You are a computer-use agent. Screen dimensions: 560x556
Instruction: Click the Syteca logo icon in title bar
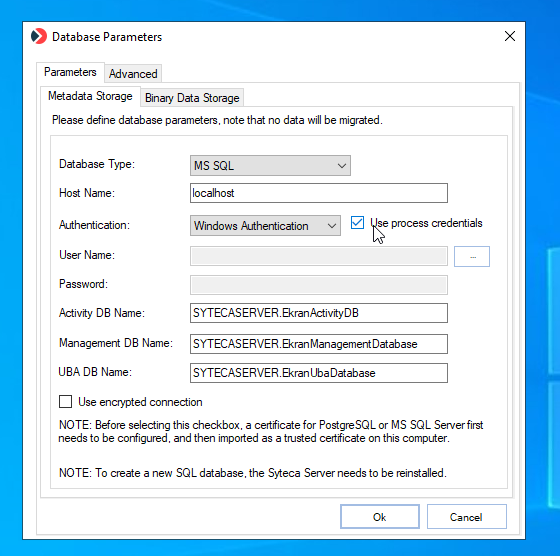click(x=39, y=36)
